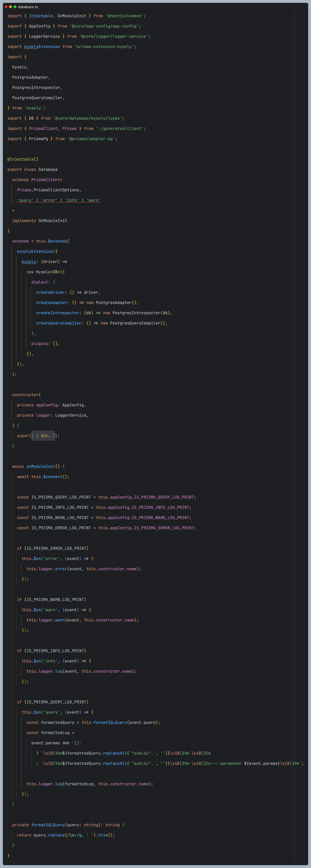Click the if (IS_PRISMA_QUERY_LOG_PRINT) condition
This screenshot has width=311, height=868.
coord(53,702)
